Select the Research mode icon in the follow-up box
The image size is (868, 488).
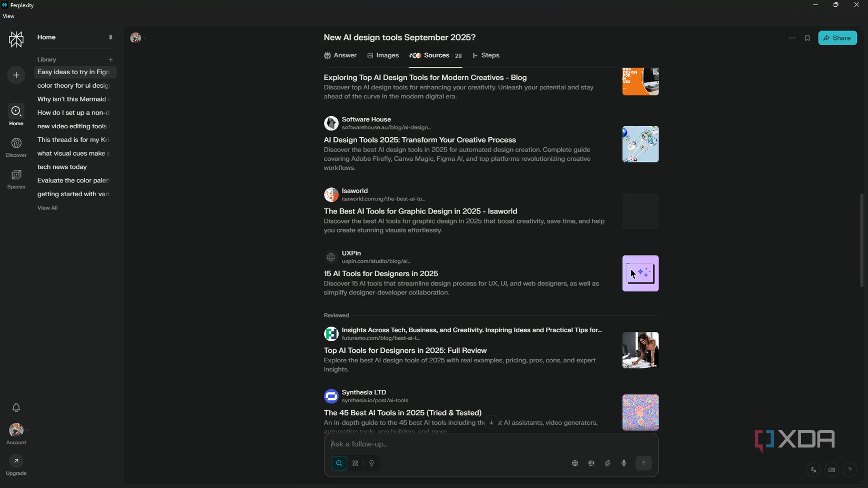356,463
